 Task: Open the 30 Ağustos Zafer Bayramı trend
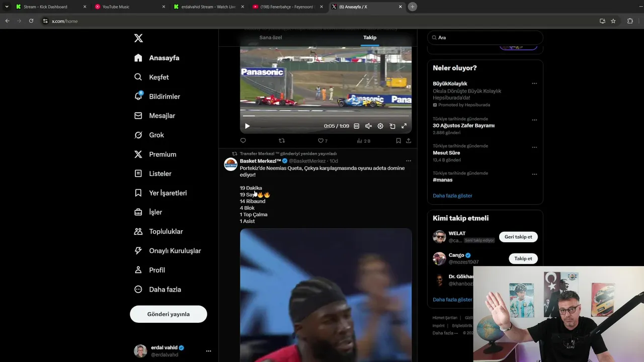[x=463, y=126]
